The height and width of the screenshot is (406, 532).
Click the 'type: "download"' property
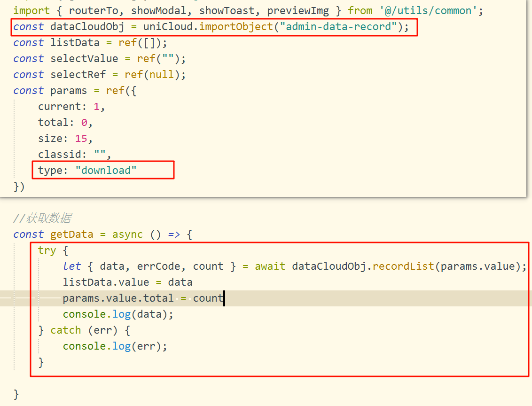point(87,171)
